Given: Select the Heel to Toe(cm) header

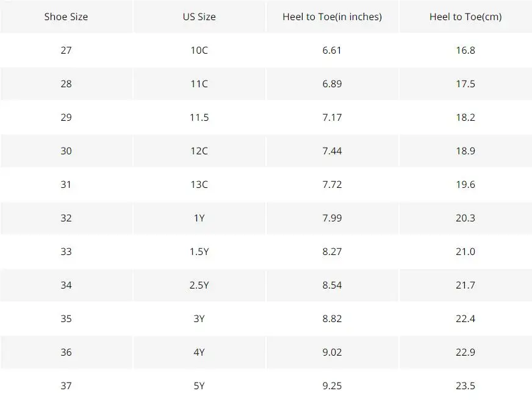Looking at the screenshot, I should coord(465,16).
